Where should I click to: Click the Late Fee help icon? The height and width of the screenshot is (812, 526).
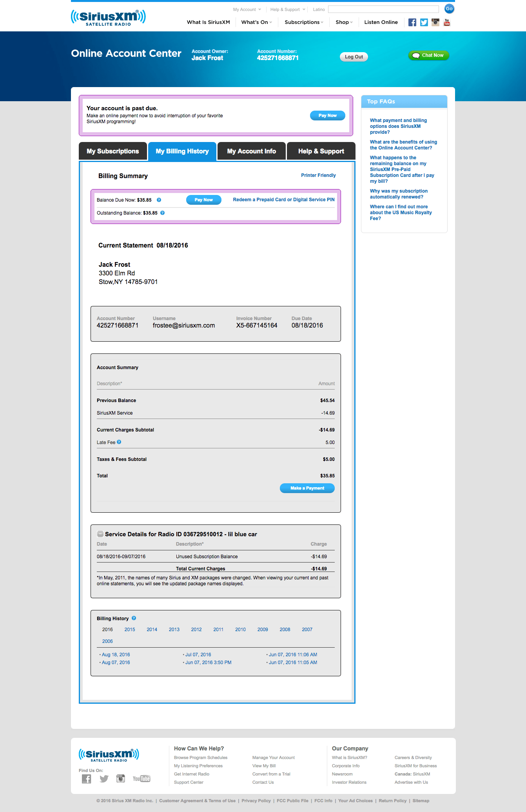[119, 442]
